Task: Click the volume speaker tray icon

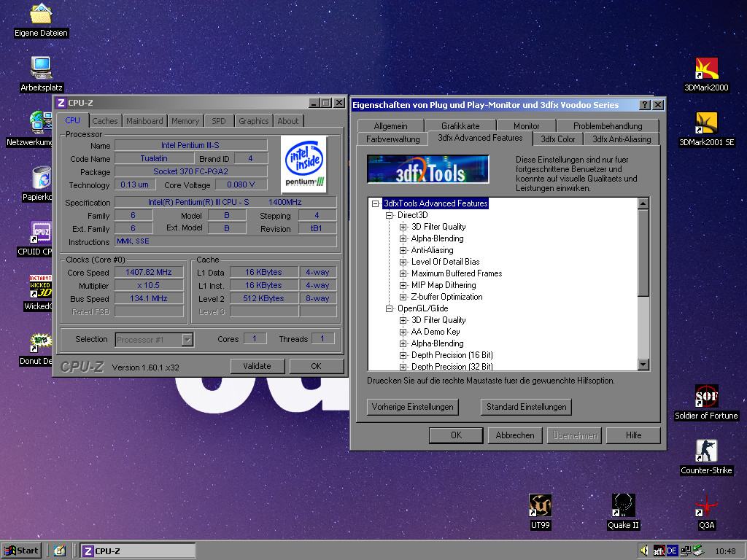Action: pyautogui.click(x=645, y=551)
